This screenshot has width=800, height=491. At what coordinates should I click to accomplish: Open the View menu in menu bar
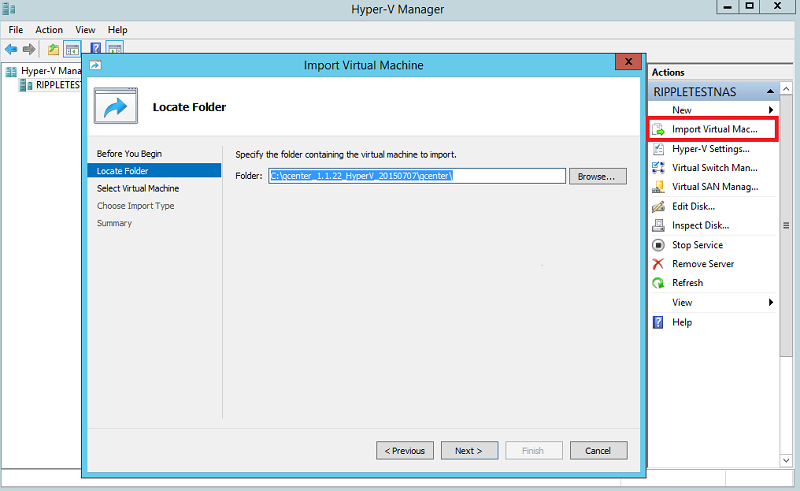[x=85, y=30]
